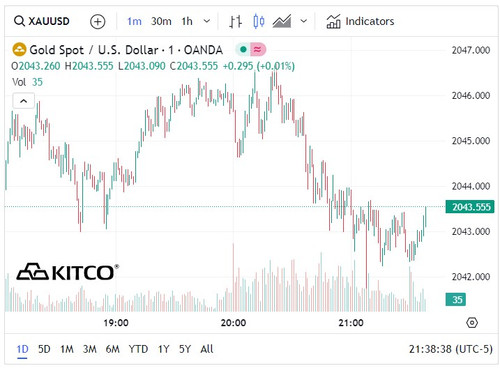The width and height of the screenshot is (500, 370).
Task: Click the Vol 35 indicator label
Action: [27, 82]
